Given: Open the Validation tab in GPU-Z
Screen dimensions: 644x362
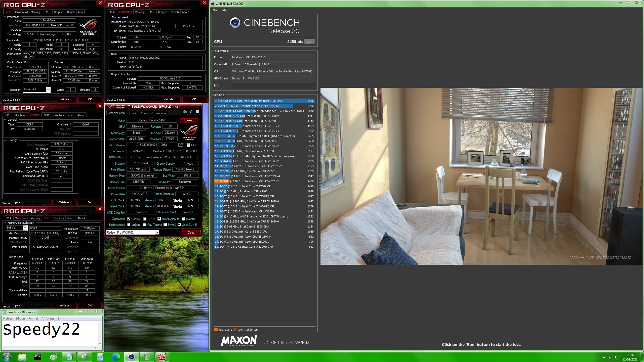Looking at the screenshot, I should click(x=161, y=113).
